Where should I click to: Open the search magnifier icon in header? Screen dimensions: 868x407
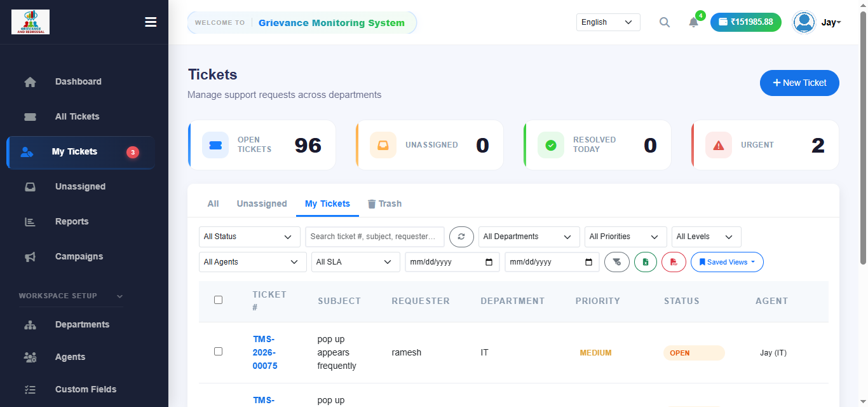tap(665, 22)
